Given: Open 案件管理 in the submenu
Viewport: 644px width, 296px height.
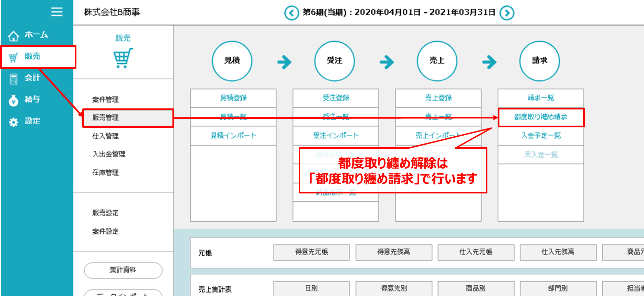Looking at the screenshot, I should (105, 99).
